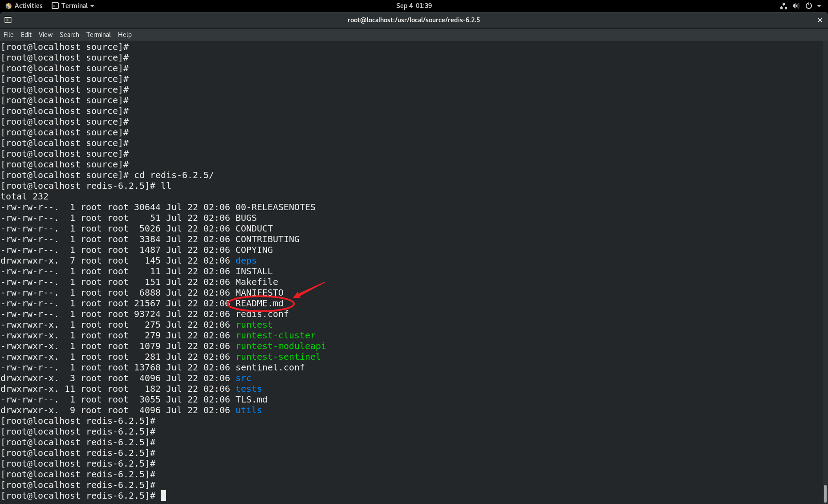Open the Terminal menu
This screenshot has height=504, width=828.
coord(98,35)
